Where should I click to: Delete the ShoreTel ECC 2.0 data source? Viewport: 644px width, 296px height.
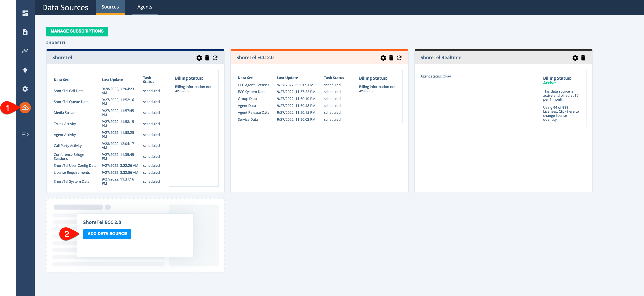point(391,58)
